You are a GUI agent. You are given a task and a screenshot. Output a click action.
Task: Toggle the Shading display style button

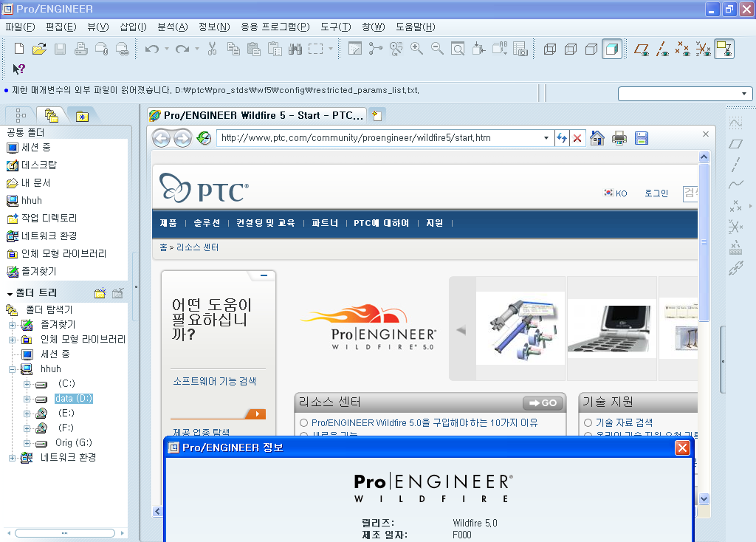tap(612, 49)
